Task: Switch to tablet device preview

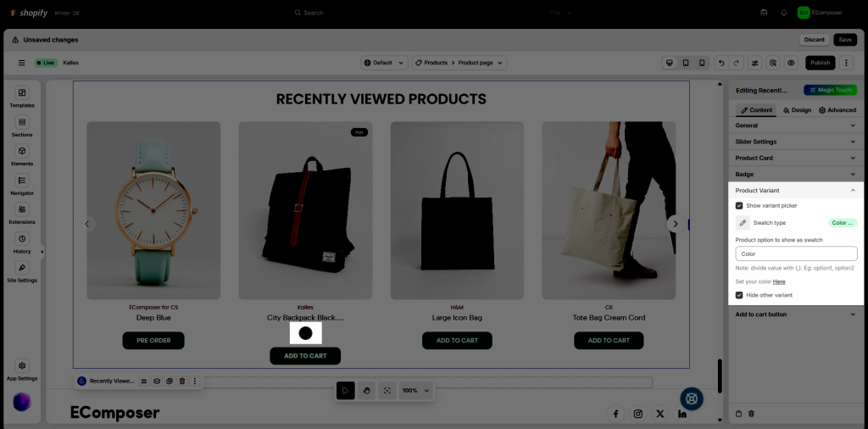Action: (686, 63)
